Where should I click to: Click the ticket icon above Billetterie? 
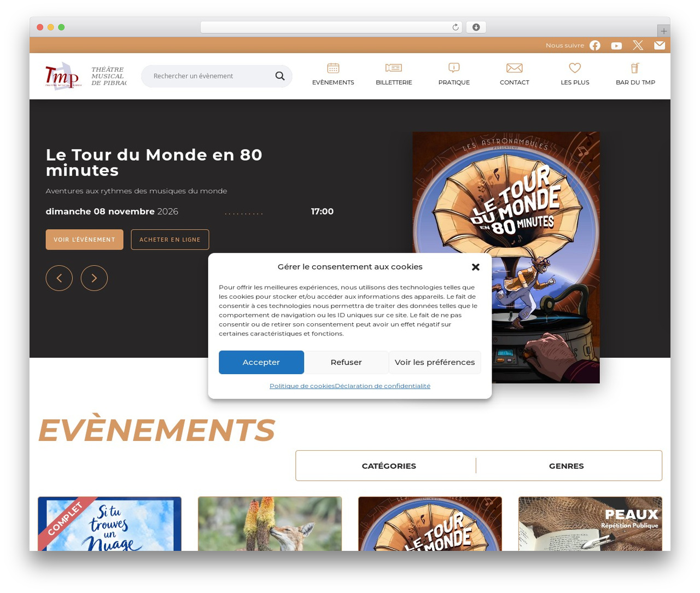click(394, 68)
